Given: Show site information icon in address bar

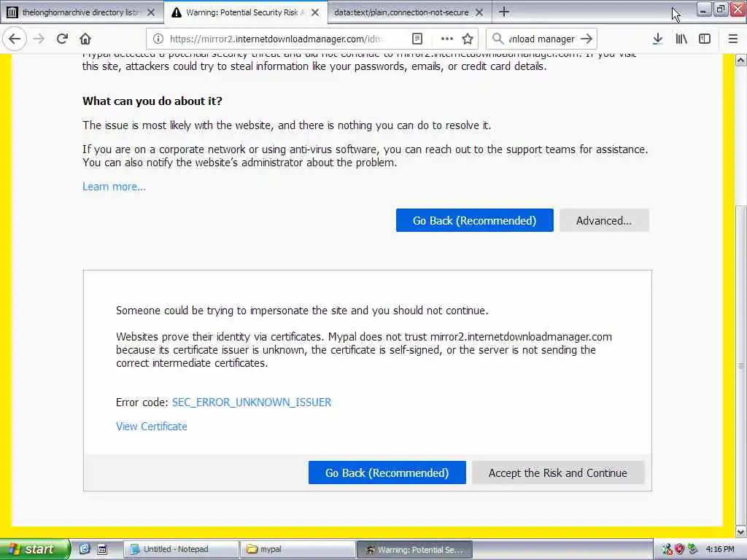Looking at the screenshot, I should tap(158, 39).
